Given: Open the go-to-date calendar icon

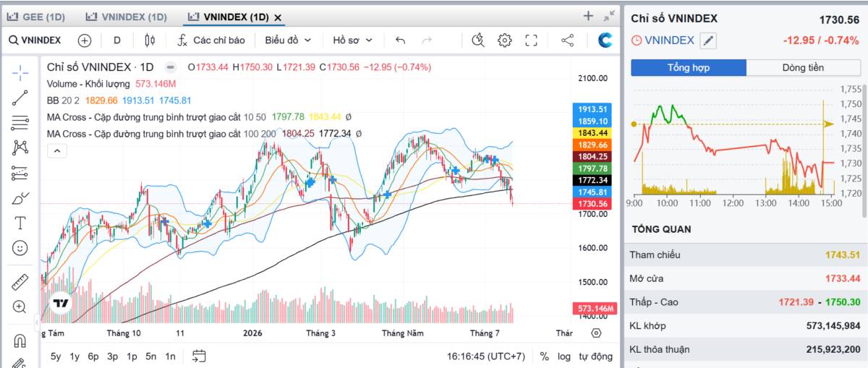Looking at the screenshot, I should [x=199, y=356].
